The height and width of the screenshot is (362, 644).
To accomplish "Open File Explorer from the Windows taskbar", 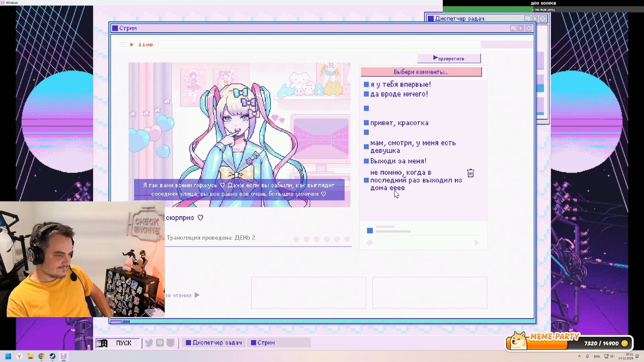I will click(x=31, y=356).
